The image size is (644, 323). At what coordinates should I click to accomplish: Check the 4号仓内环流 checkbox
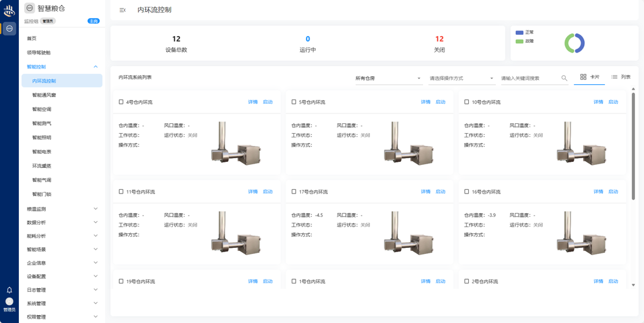(x=121, y=102)
